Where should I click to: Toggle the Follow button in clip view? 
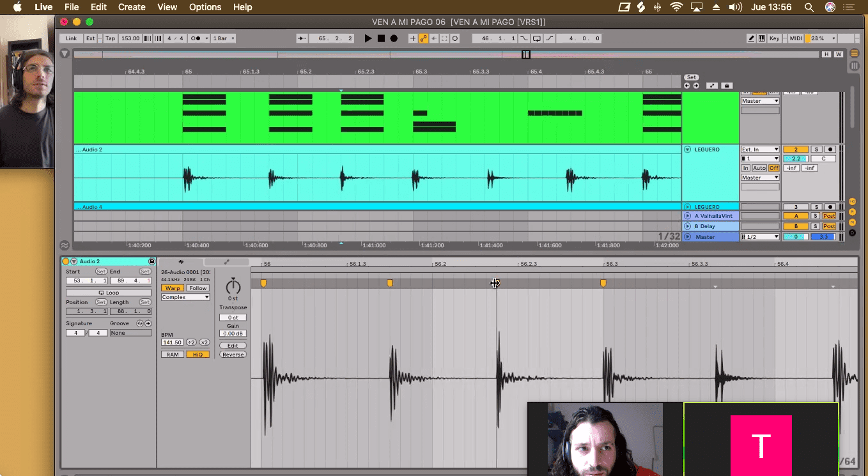pos(198,288)
